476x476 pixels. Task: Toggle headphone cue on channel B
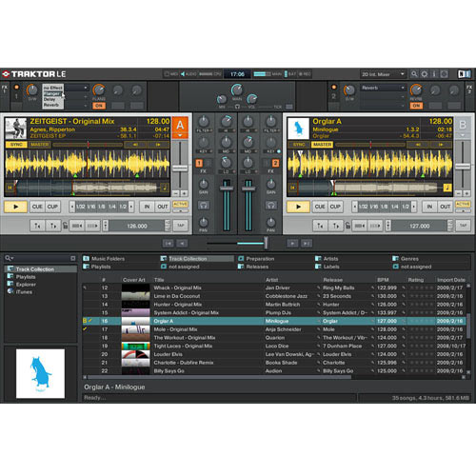pyautogui.click(x=270, y=206)
